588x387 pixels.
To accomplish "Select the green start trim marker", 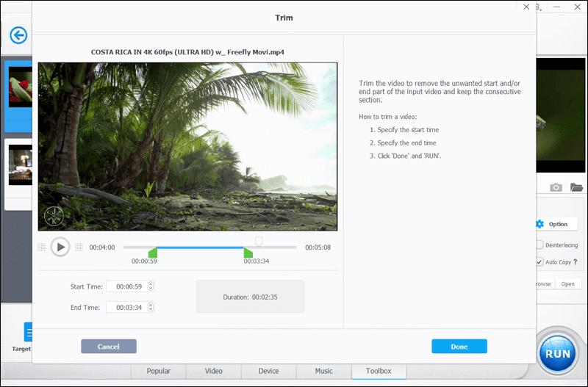I will point(153,252).
